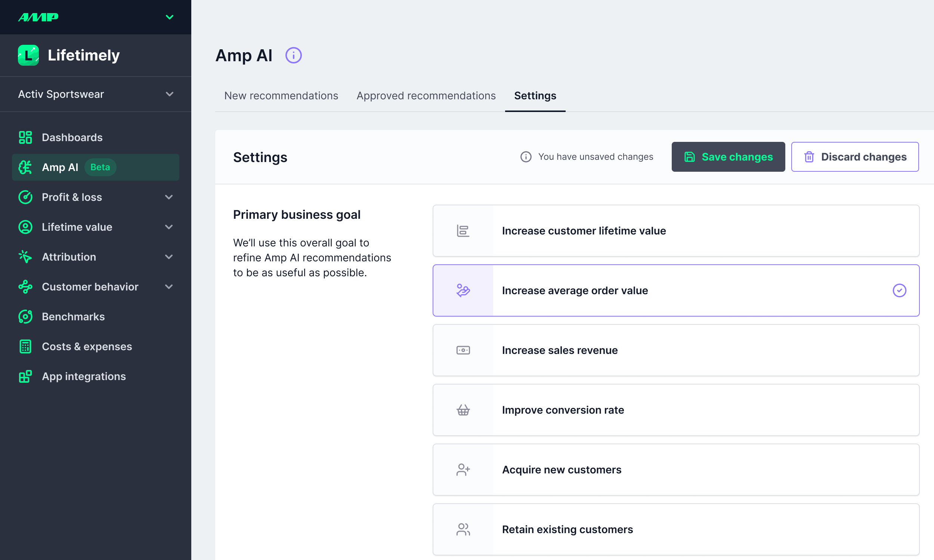Image resolution: width=934 pixels, height=560 pixels.
Task: Select Increase sales revenue goal
Action: 675,350
